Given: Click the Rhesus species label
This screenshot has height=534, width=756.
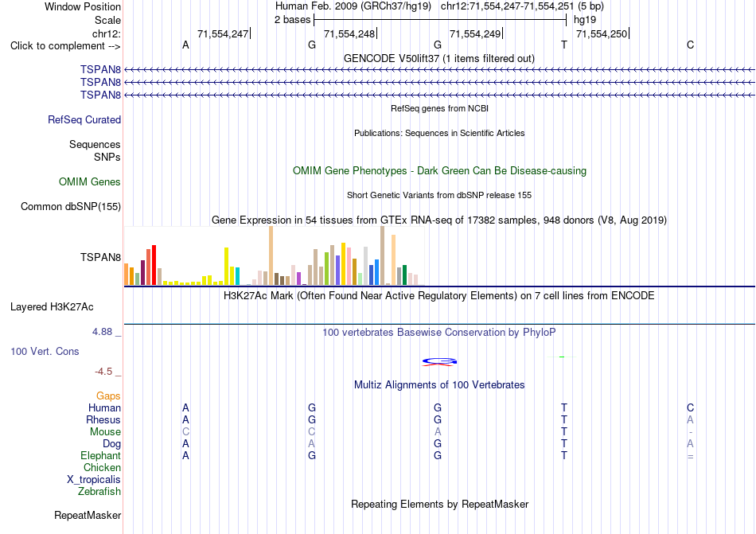Looking at the screenshot, I should coord(103,419).
